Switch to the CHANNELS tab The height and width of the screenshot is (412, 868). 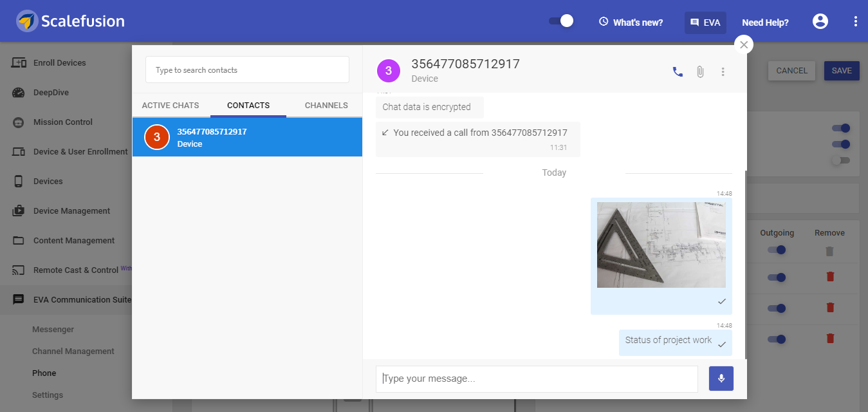(326, 105)
